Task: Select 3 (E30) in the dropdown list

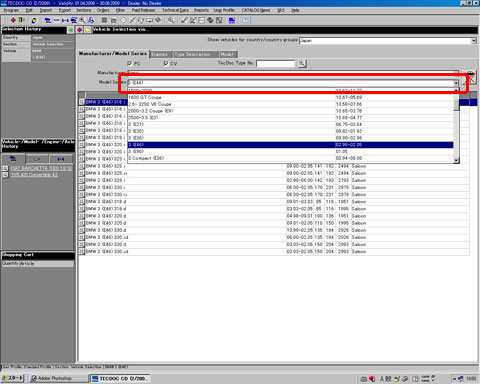Action: pyautogui.click(x=291, y=131)
